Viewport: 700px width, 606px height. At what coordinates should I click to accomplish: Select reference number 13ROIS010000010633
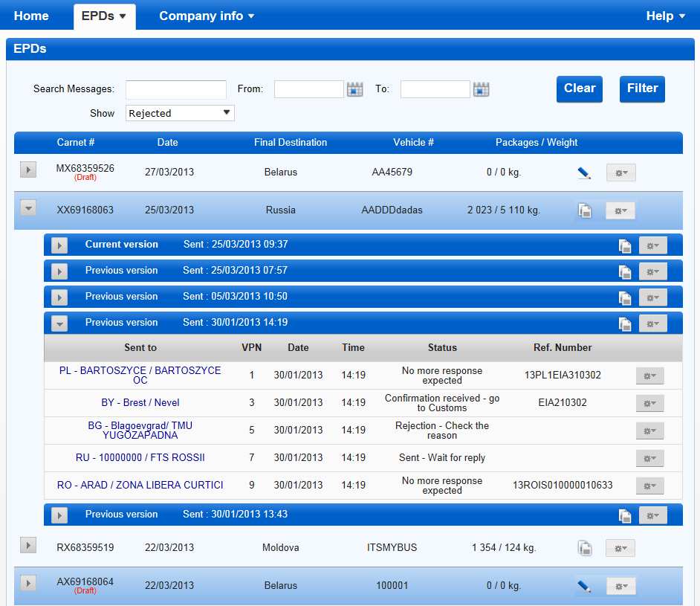coord(563,485)
